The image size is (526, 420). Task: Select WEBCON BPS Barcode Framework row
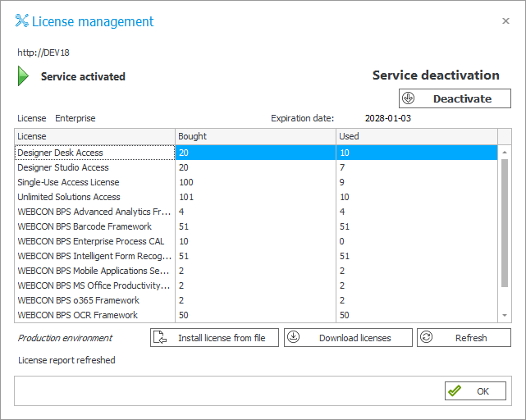pos(256,226)
